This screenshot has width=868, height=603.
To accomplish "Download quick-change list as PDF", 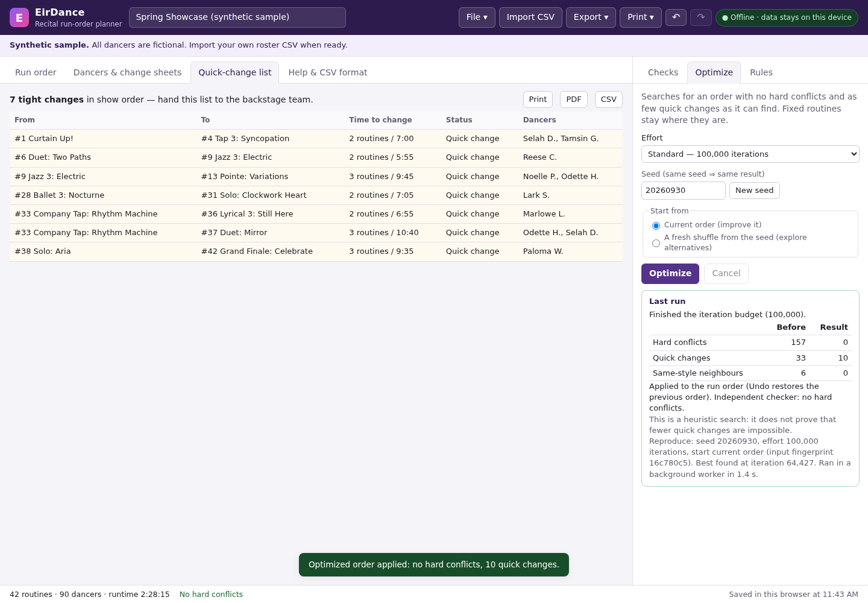I will click(x=574, y=99).
